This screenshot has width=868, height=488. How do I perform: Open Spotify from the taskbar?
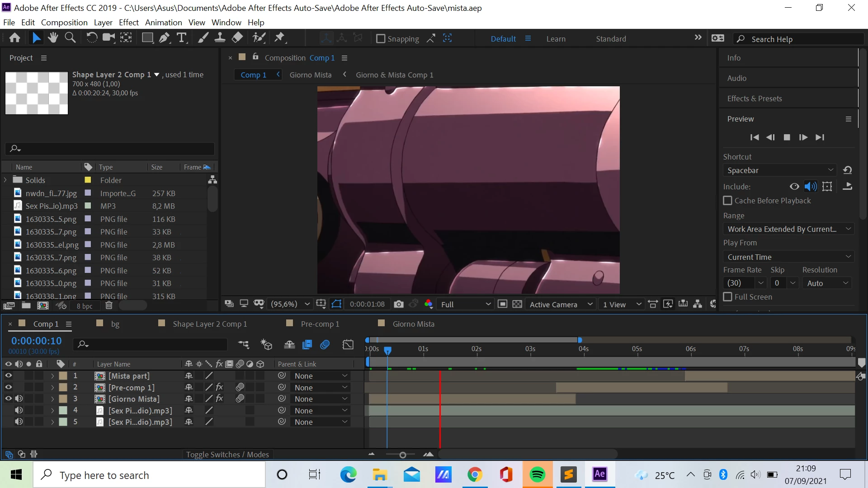click(537, 475)
